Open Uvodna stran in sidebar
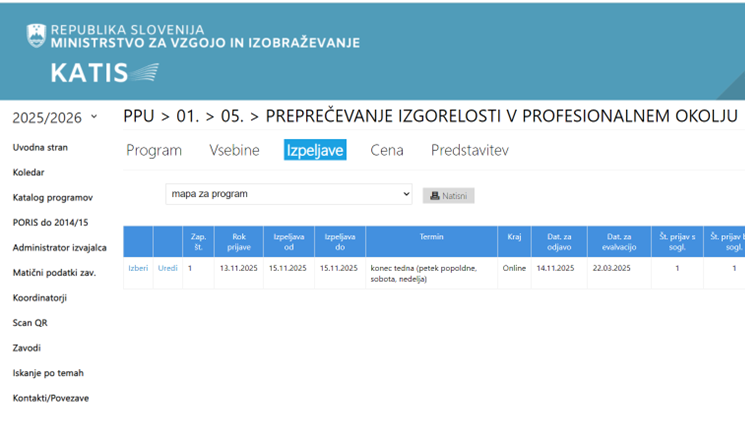 [40, 147]
